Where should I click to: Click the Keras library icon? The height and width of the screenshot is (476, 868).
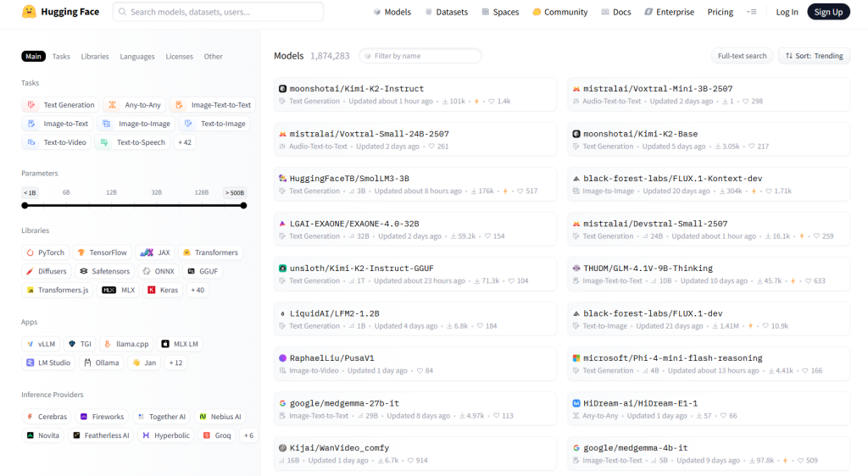pos(151,290)
